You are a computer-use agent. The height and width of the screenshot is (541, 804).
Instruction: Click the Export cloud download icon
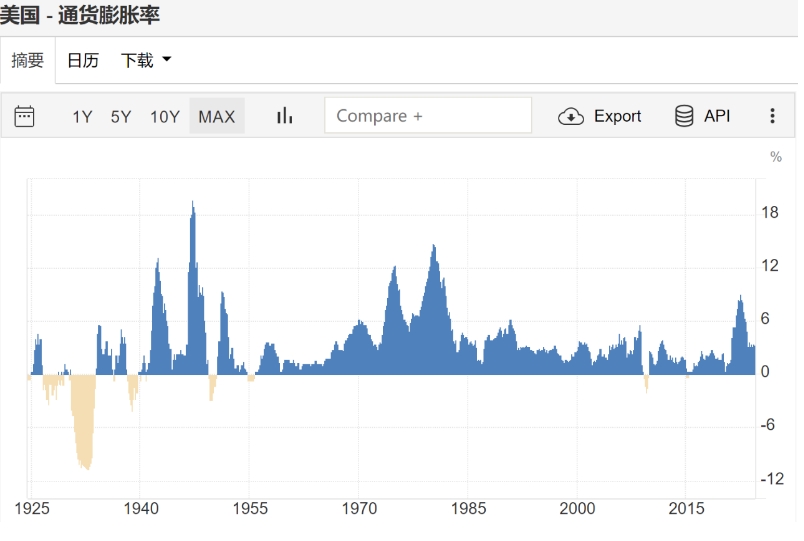(571, 116)
